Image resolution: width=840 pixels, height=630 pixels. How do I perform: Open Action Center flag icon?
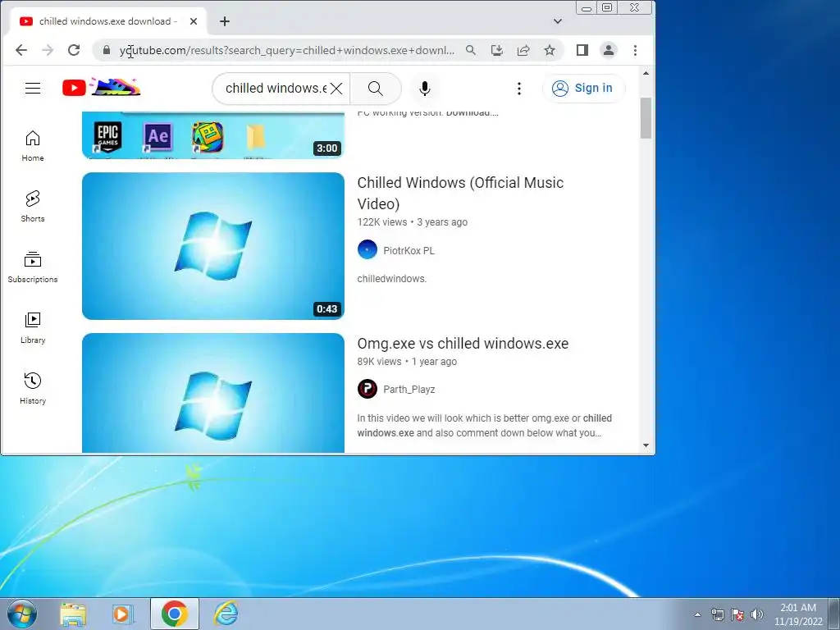tap(737, 614)
